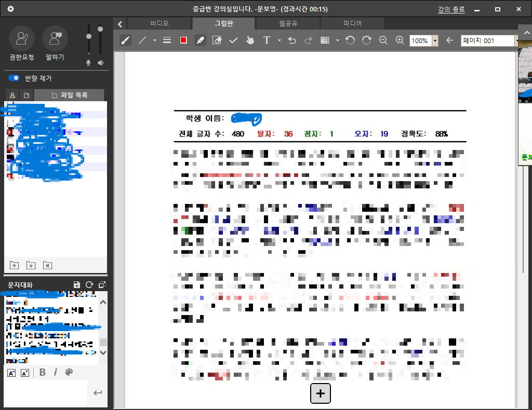
Task: Click the undo arrow icon
Action: pos(292,40)
